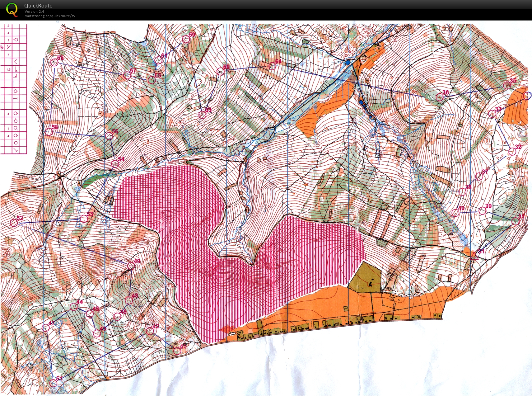This screenshot has height=396, width=532.
Task: Click the QuickRoute logo icon
Action: coord(12,10)
